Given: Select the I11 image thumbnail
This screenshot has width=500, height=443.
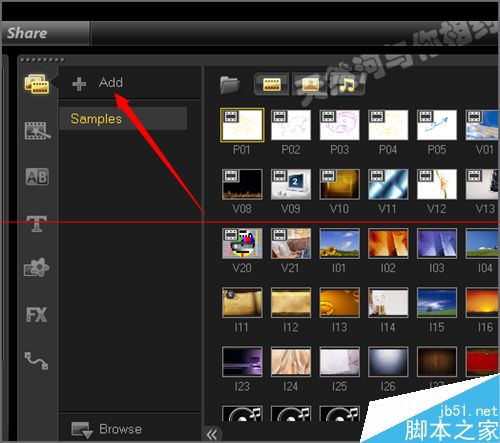Looking at the screenshot, I should pos(242,303).
